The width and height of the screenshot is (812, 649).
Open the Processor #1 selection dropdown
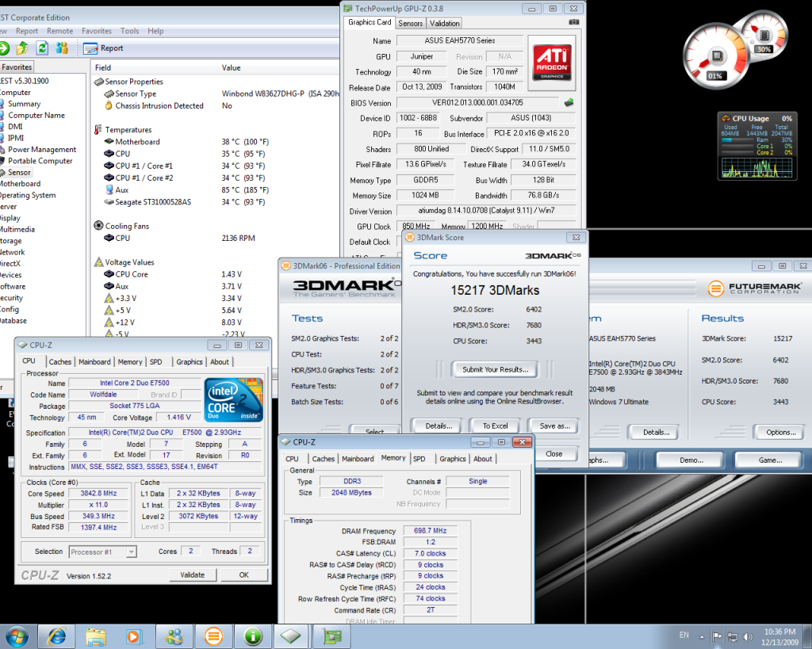(102, 552)
